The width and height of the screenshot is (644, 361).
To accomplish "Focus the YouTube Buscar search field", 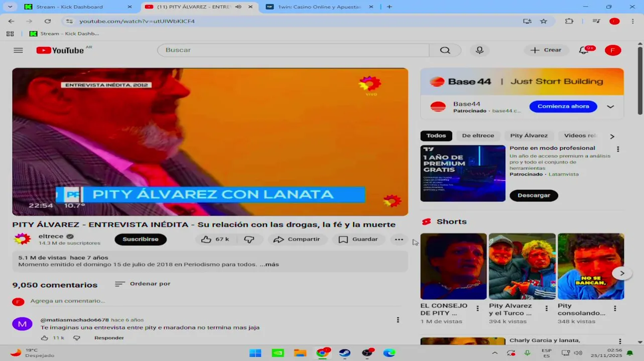I will coord(293,50).
